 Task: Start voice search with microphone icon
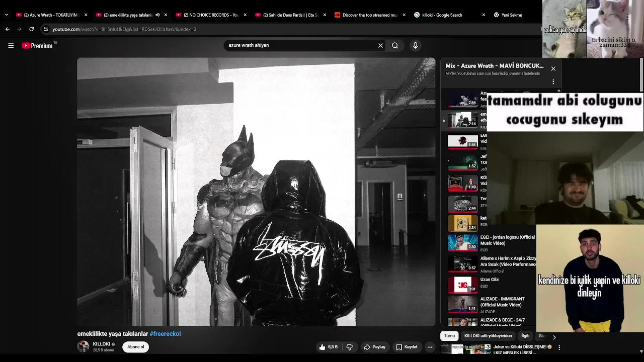(415, 45)
